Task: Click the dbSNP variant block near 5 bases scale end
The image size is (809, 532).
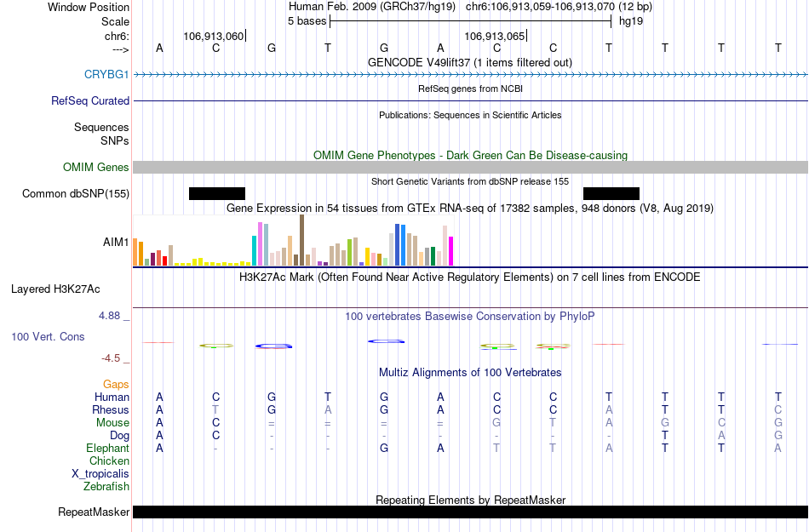Action: pos(611,193)
